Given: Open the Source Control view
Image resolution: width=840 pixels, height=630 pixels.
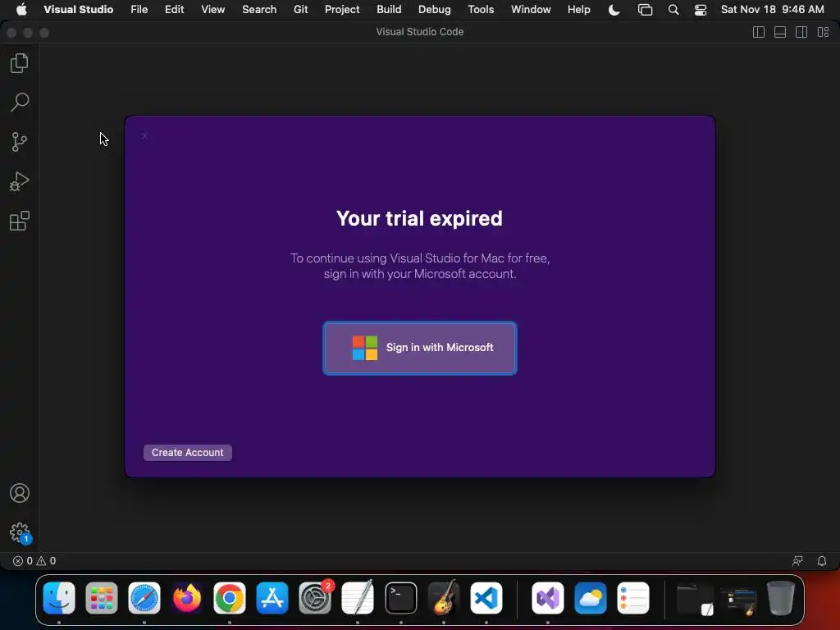Looking at the screenshot, I should (x=20, y=142).
